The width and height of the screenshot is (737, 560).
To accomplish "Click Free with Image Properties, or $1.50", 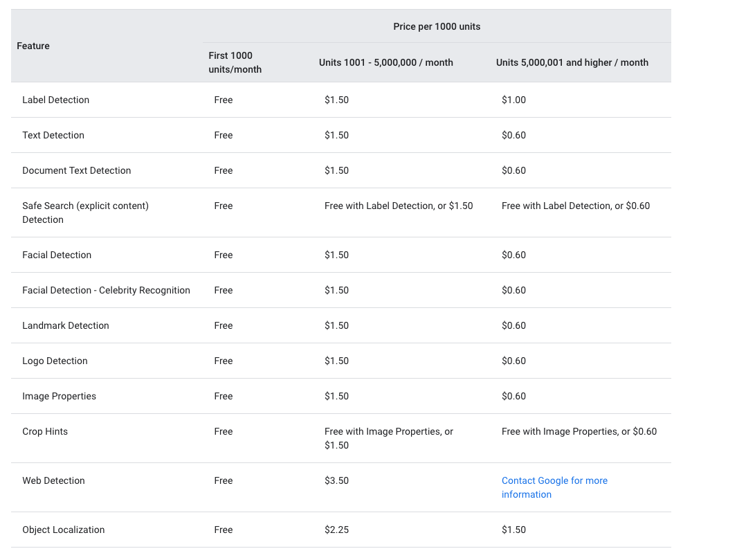I will 389,438.
